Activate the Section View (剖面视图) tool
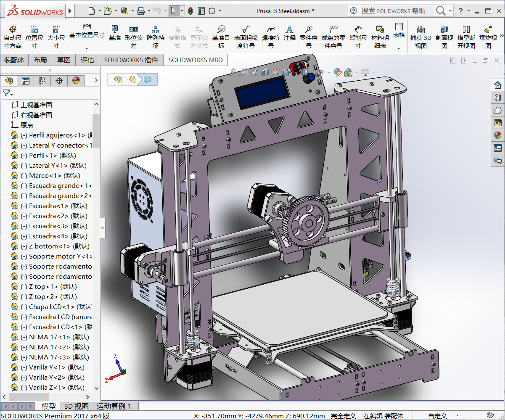The height and width of the screenshot is (420, 505). click(444, 37)
